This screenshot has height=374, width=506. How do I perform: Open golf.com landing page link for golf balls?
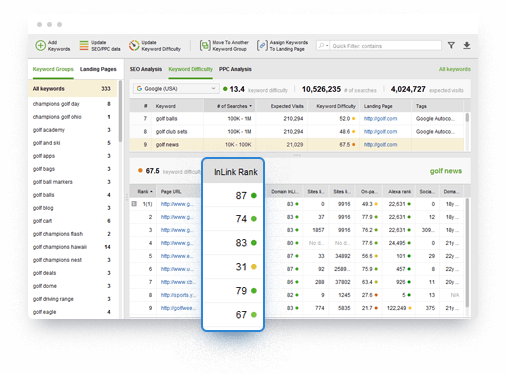click(x=380, y=118)
